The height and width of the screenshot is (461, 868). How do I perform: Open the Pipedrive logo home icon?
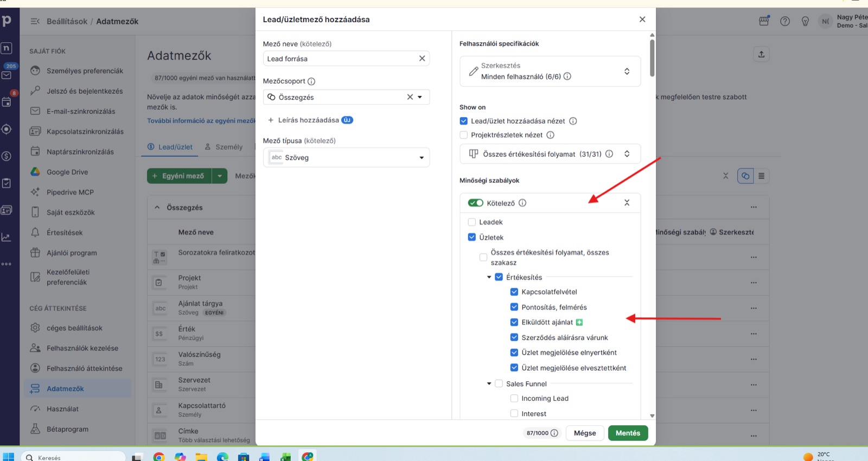click(7, 21)
